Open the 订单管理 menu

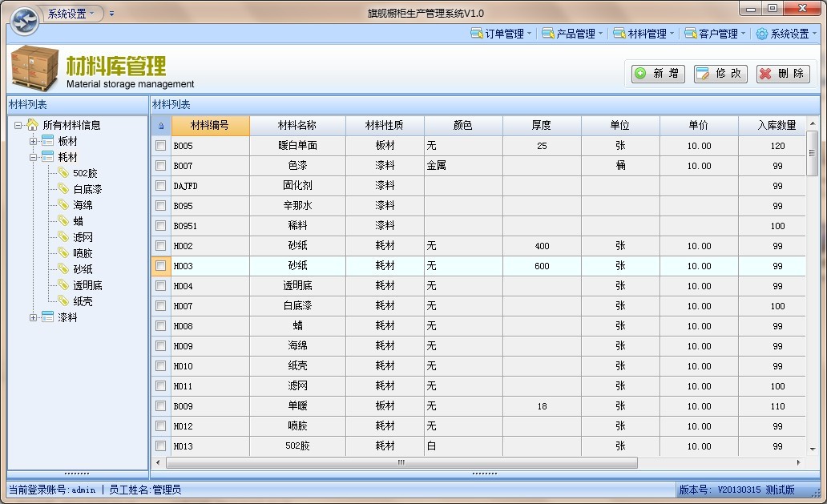(501, 34)
